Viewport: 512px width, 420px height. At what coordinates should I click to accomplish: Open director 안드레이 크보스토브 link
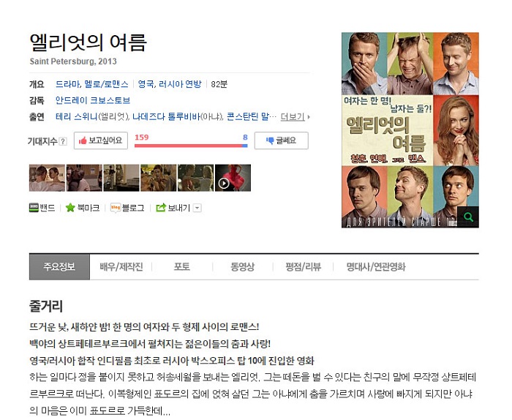[93, 100]
